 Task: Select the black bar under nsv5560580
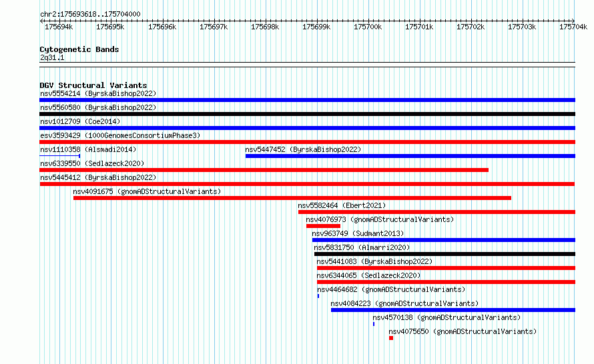coord(307,114)
